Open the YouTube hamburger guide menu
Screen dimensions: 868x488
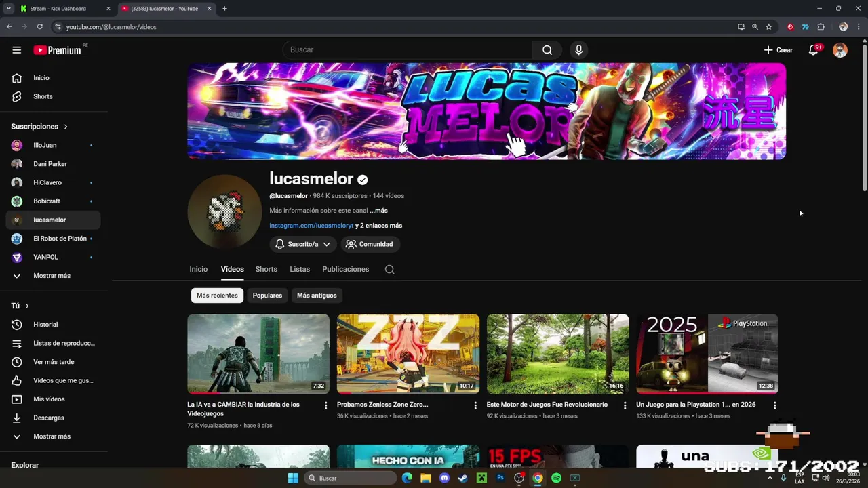pos(16,49)
